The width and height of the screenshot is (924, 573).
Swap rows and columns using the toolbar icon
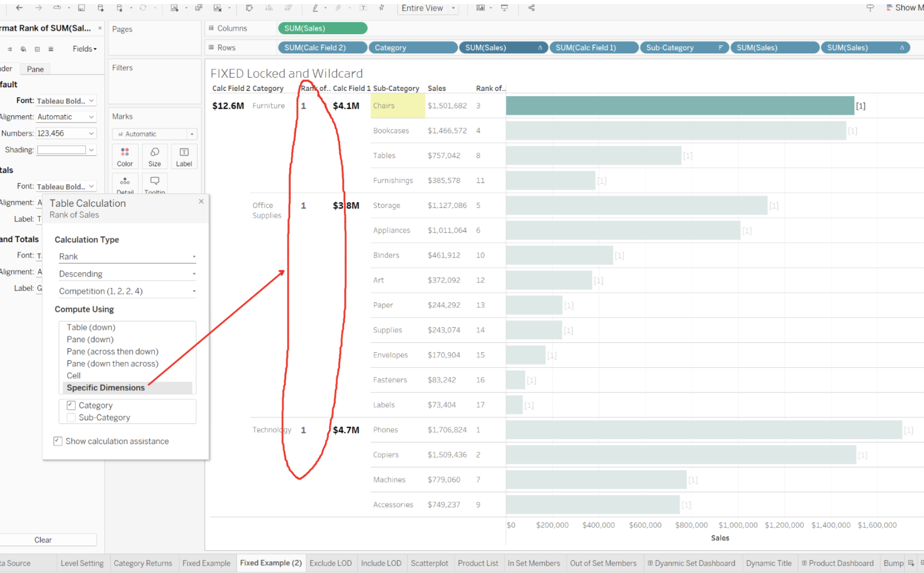(249, 8)
